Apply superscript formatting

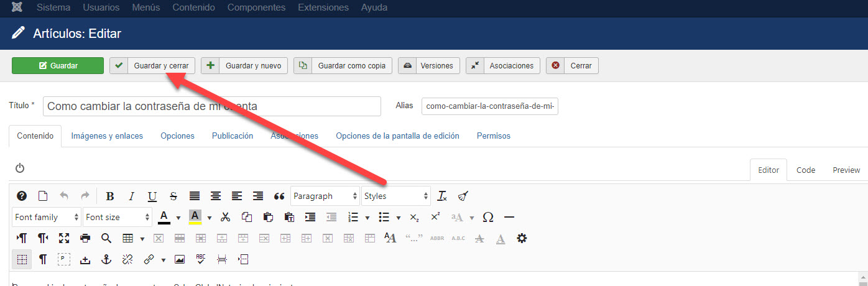(x=435, y=217)
